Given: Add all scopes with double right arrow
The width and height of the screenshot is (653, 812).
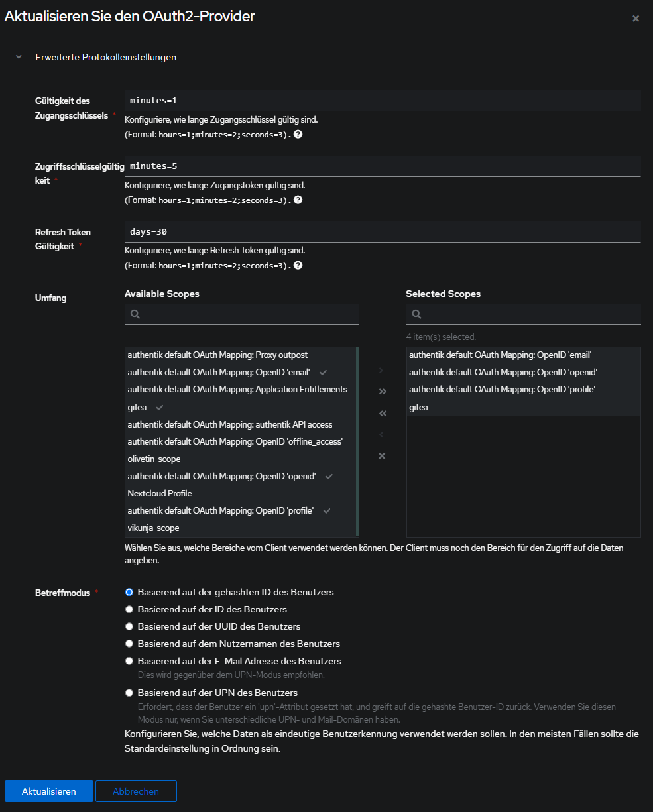Looking at the screenshot, I should [x=382, y=392].
